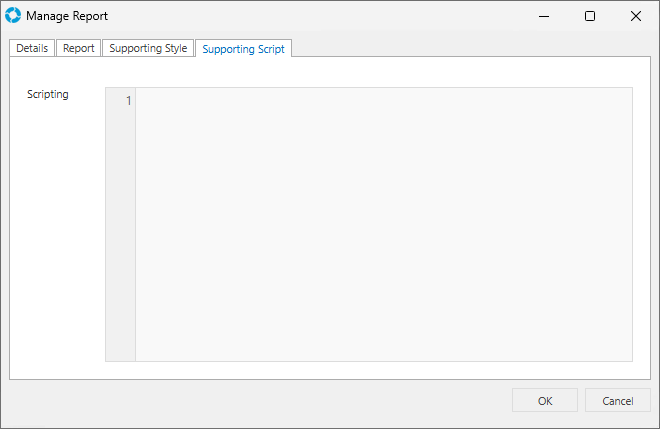Select the Supporting Style tab
The image size is (660, 429).
pyautogui.click(x=148, y=48)
